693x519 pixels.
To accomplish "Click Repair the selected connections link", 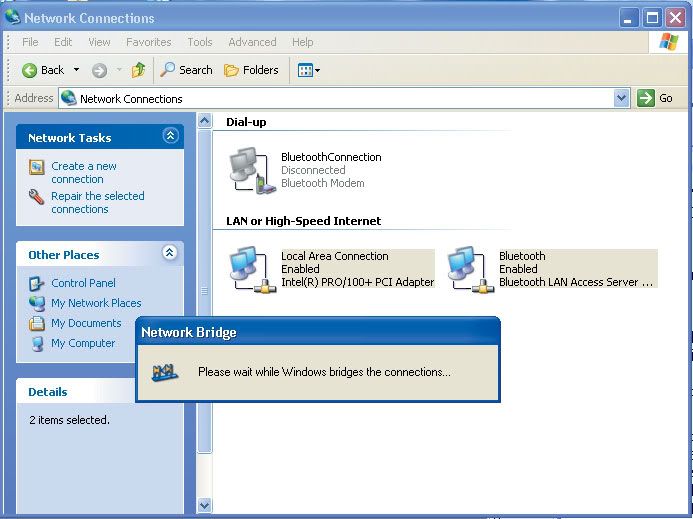I will (x=98, y=202).
